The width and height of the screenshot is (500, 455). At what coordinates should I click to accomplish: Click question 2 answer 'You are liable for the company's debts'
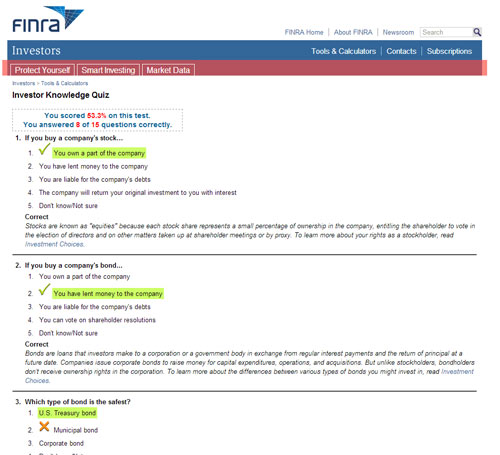(x=95, y=307)
